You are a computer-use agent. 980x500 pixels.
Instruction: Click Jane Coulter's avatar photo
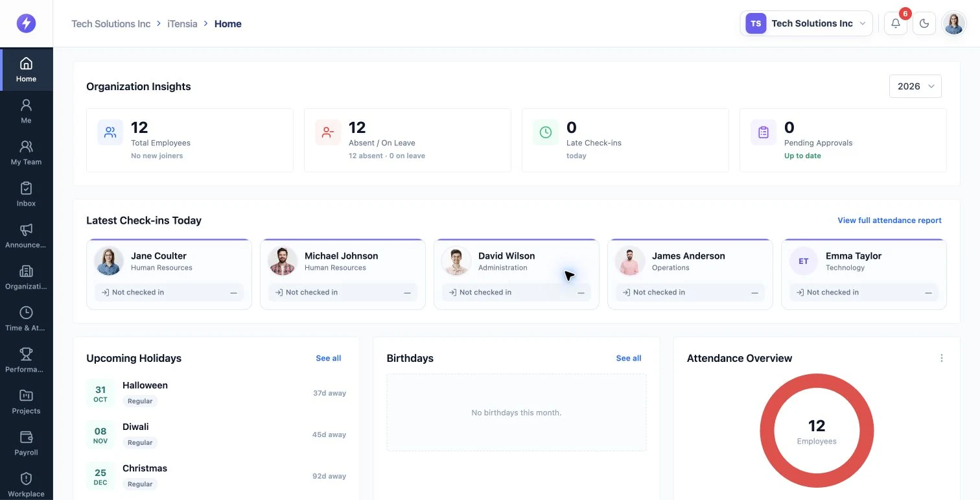pos(109,261)
